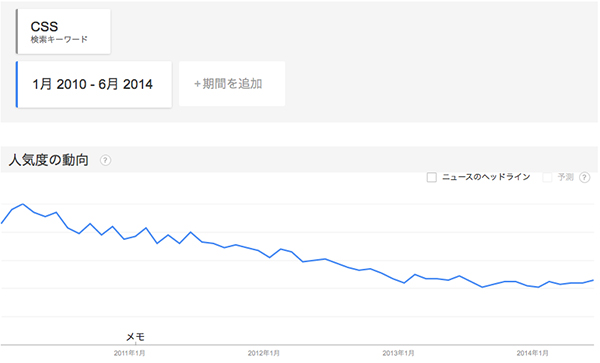Enable ニュースのヘッドライン checkbox

tap(432, 177)
